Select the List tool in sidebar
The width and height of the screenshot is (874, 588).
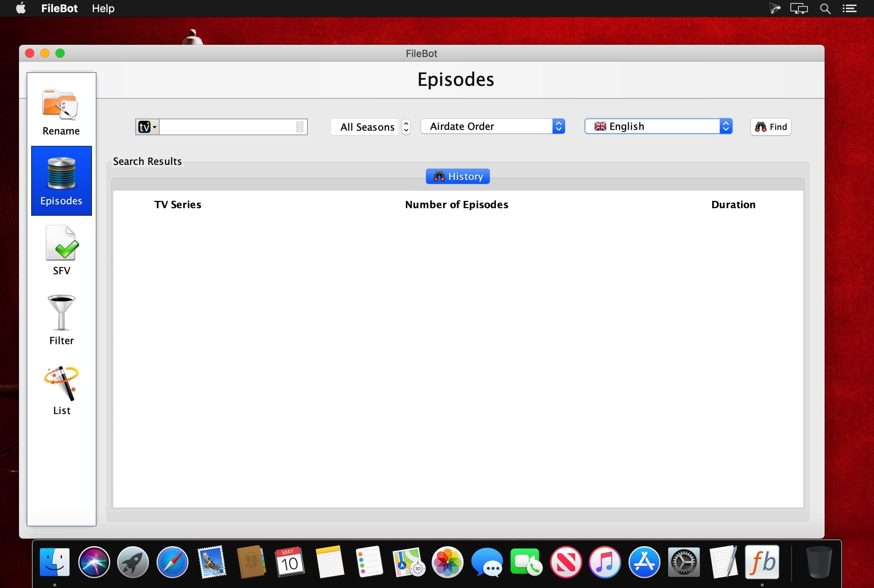tap(61, 388)
